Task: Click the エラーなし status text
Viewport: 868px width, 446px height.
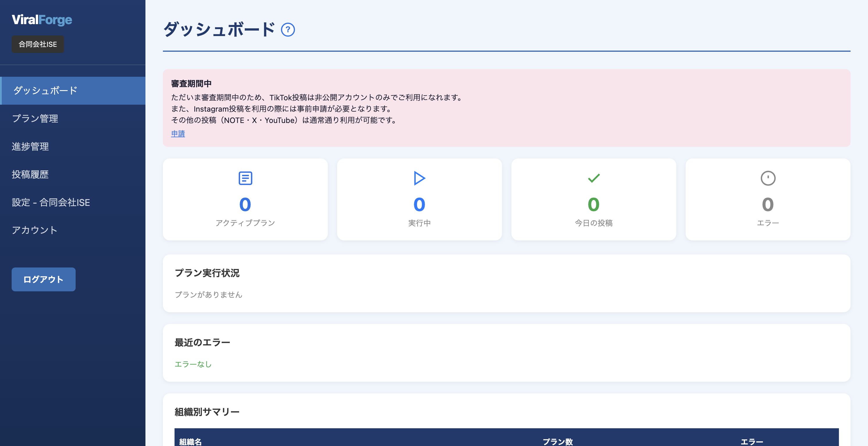Action: [x=193, y=364]
